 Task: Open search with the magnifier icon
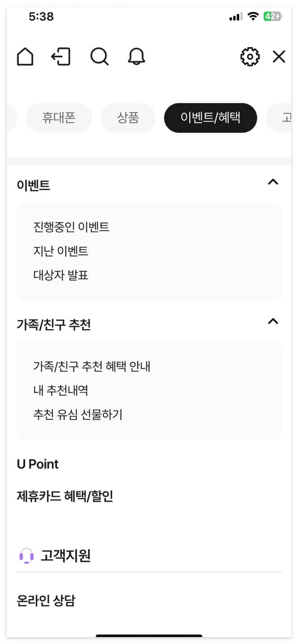coord(99,57)
